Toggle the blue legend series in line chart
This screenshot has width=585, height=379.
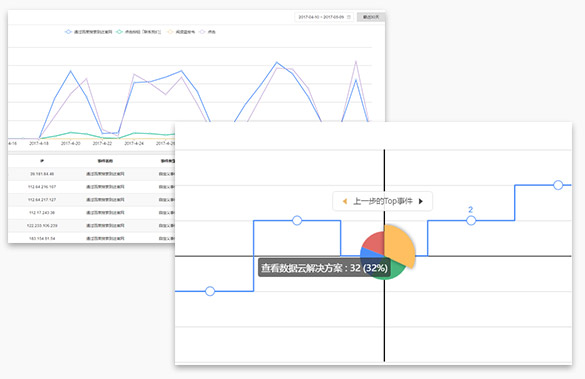coord(88,32)
